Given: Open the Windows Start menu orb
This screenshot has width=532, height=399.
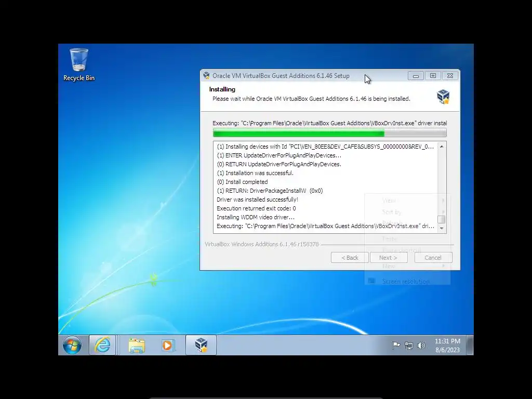Looking at the screenshot, I should pyautogui.click(x=72, y=345).
